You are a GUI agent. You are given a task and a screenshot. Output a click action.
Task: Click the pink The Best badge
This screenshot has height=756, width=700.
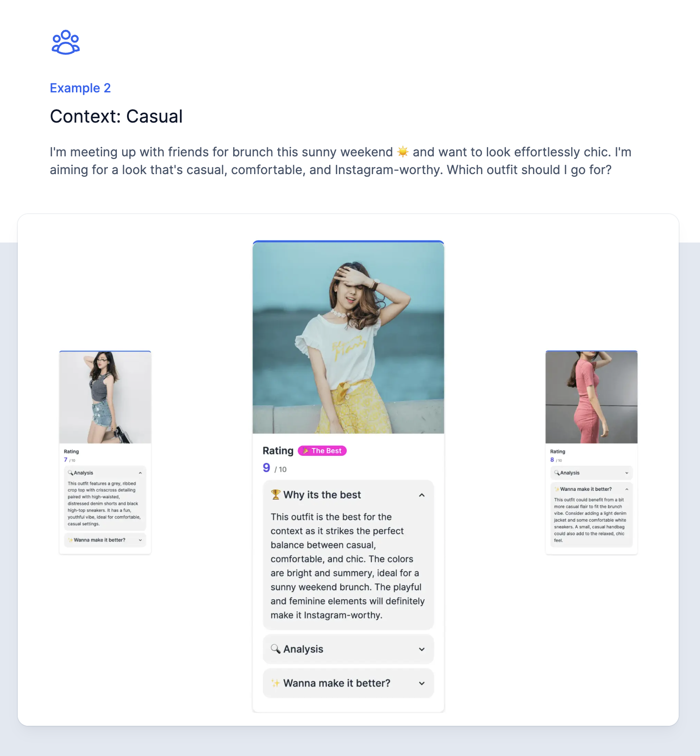coord(322,451)
